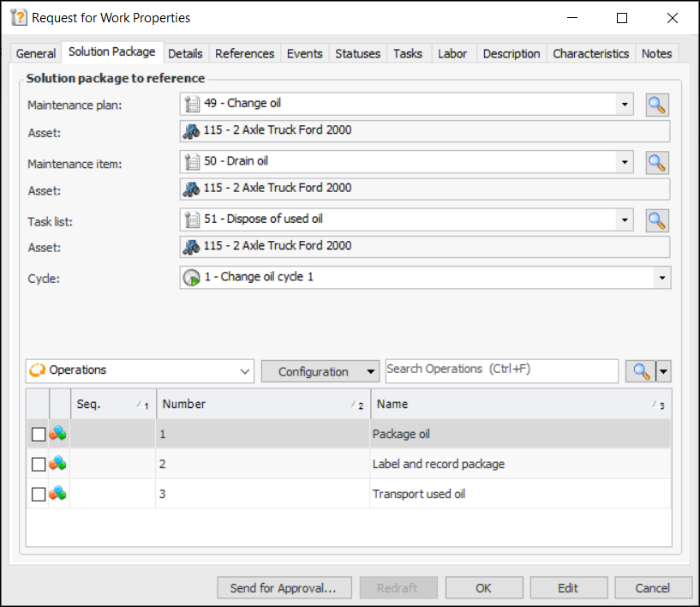Viewport: 700px width, 607px height.
Task: Switch to the Details tab
Action: point(185,54)
